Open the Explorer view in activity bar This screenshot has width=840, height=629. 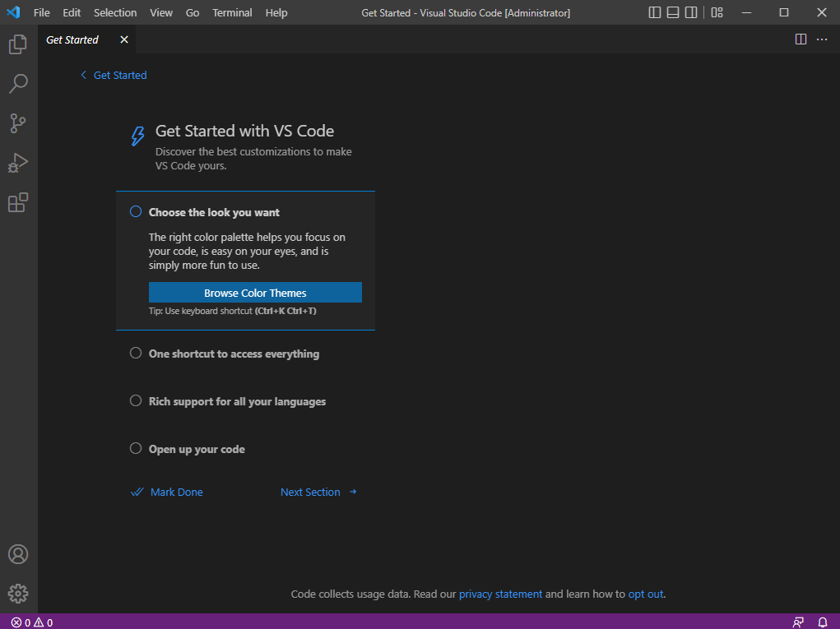pyautogui.click(x=18, y=44)
